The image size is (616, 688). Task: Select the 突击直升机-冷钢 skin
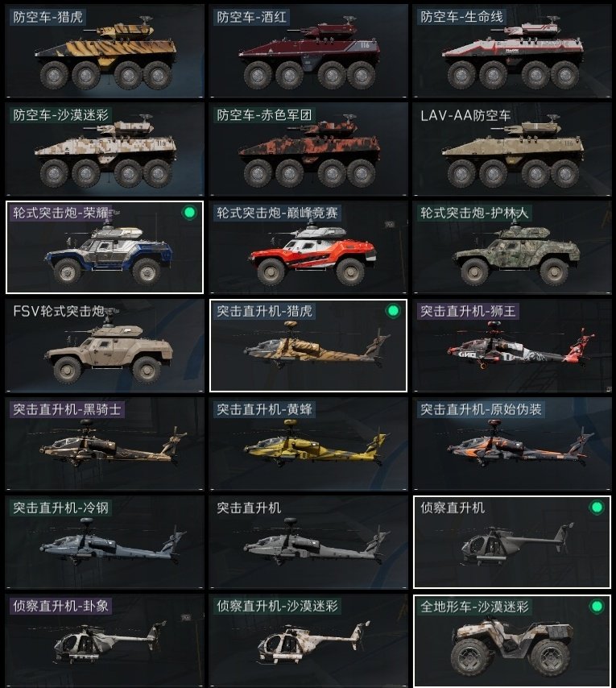pos(105,542)
